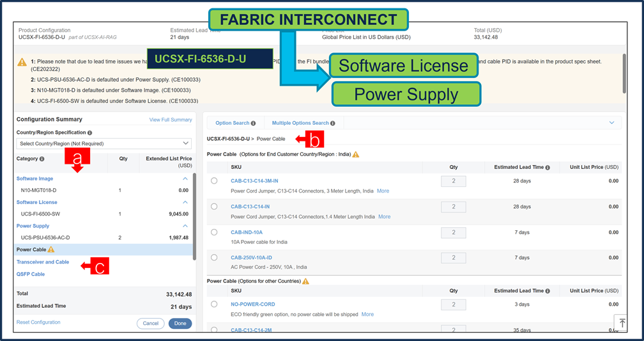Click More link for NO-POWER-CORD description
644x341 pixels.
(367, 314)
